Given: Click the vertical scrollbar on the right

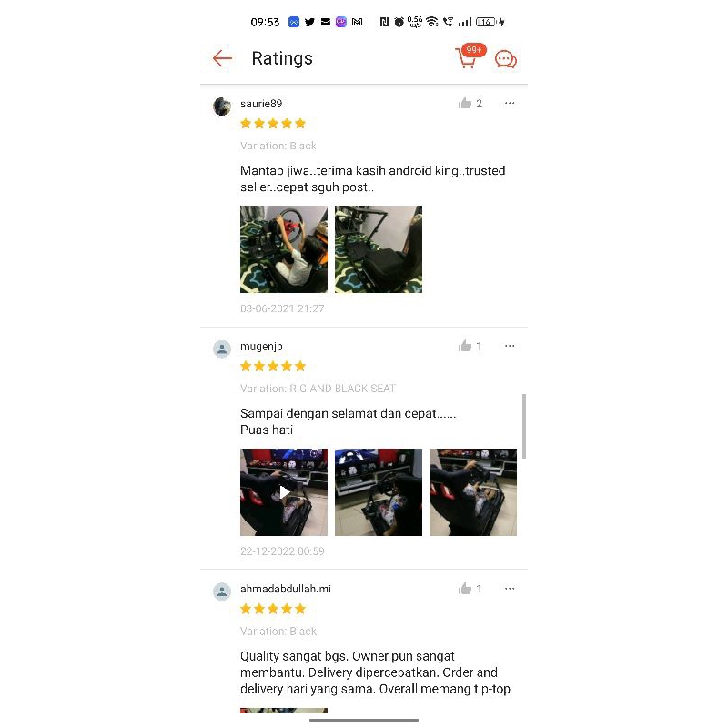Looking at the screenshot, I should (524, 426).
